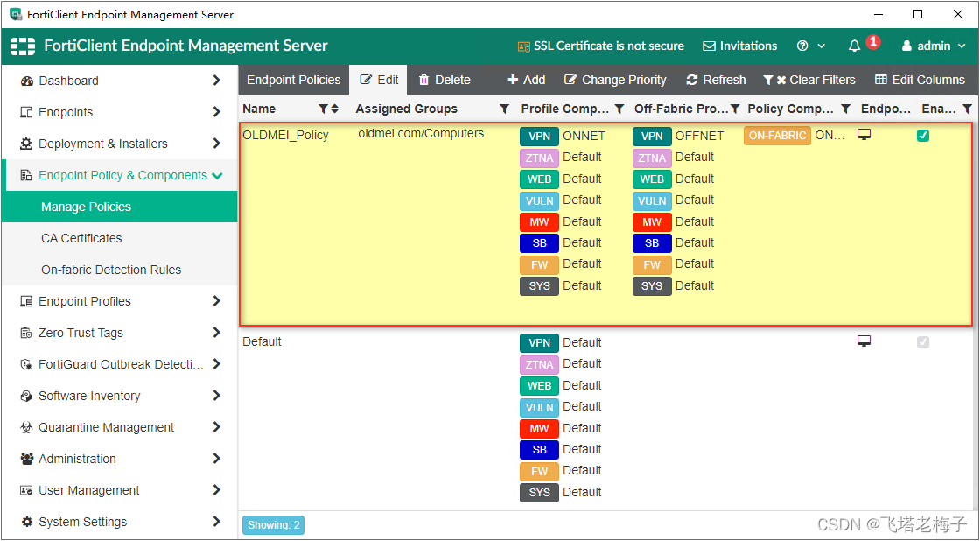
Task: Open the help question-mark dropdown
Action: 811,46
